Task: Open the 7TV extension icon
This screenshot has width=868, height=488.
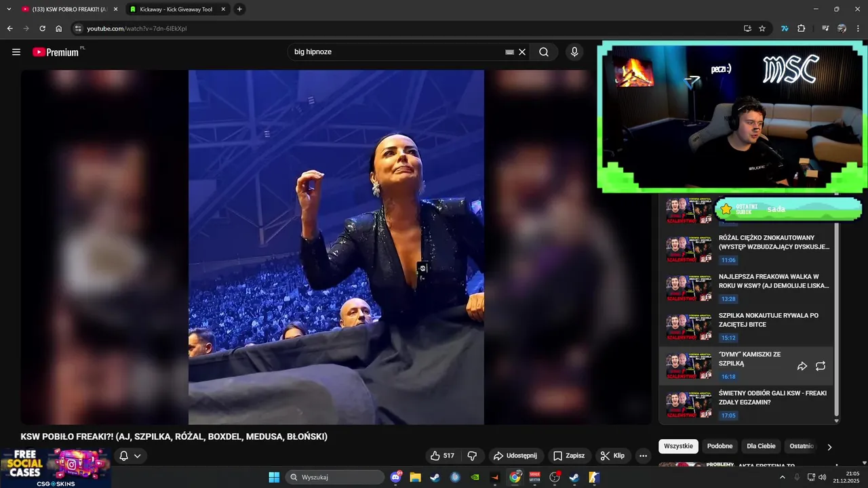Action: click(x=785, y=28)
